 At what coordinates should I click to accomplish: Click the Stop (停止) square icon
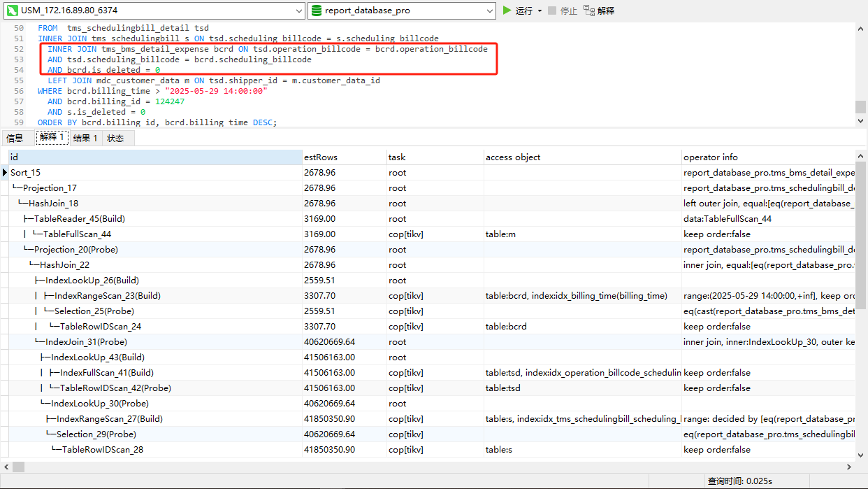[x=552, y=10]
